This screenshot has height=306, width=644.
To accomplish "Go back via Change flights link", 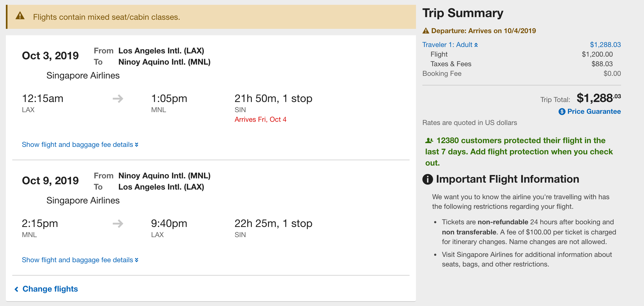I will [x=50, y=289].
